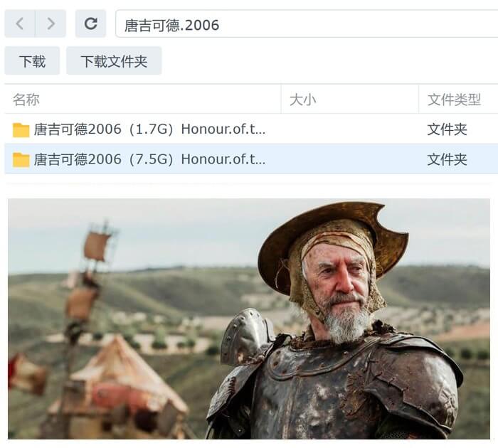The width and height of the screenshot is (498, 448).
Task: Click the back navigation arrow
Action: click(x=20, y=23)
